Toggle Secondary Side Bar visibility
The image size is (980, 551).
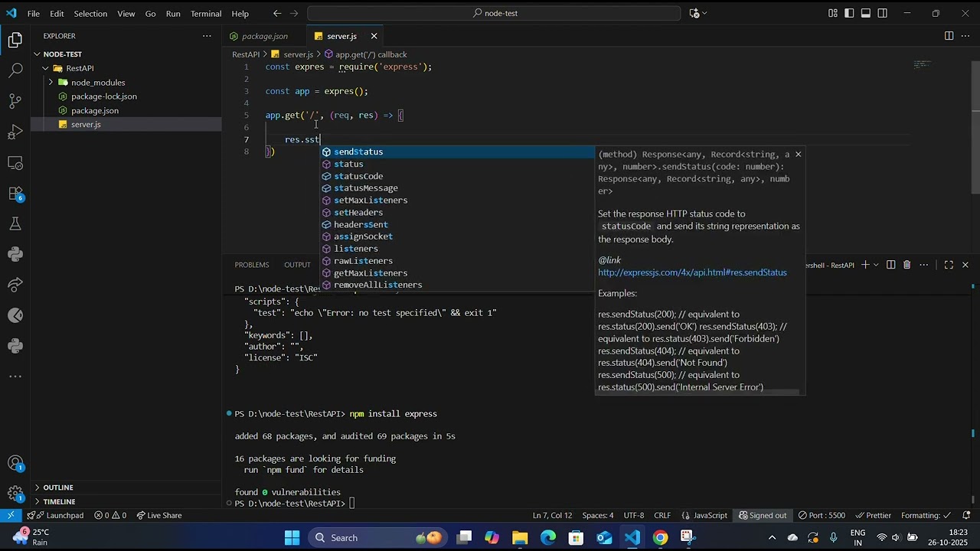883,13
